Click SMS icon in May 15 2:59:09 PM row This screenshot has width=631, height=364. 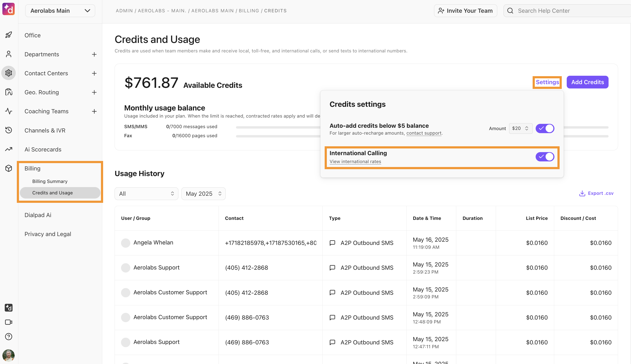click(332, 293)
